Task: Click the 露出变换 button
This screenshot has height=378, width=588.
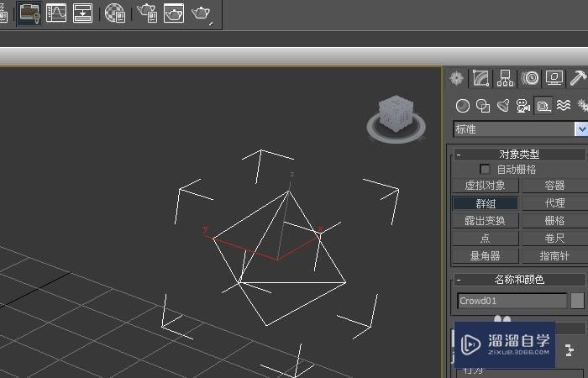Action: (486, 220)
